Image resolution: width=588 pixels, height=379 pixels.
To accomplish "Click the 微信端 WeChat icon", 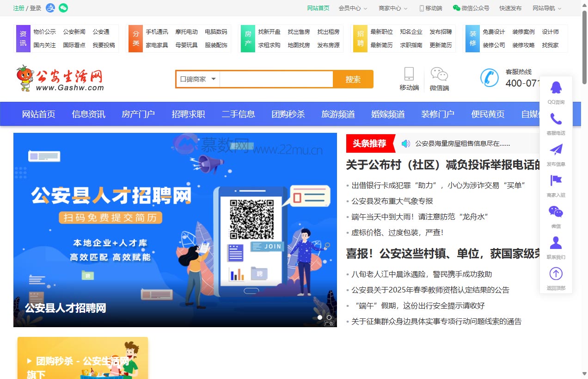I will click(x=439, y=74).
